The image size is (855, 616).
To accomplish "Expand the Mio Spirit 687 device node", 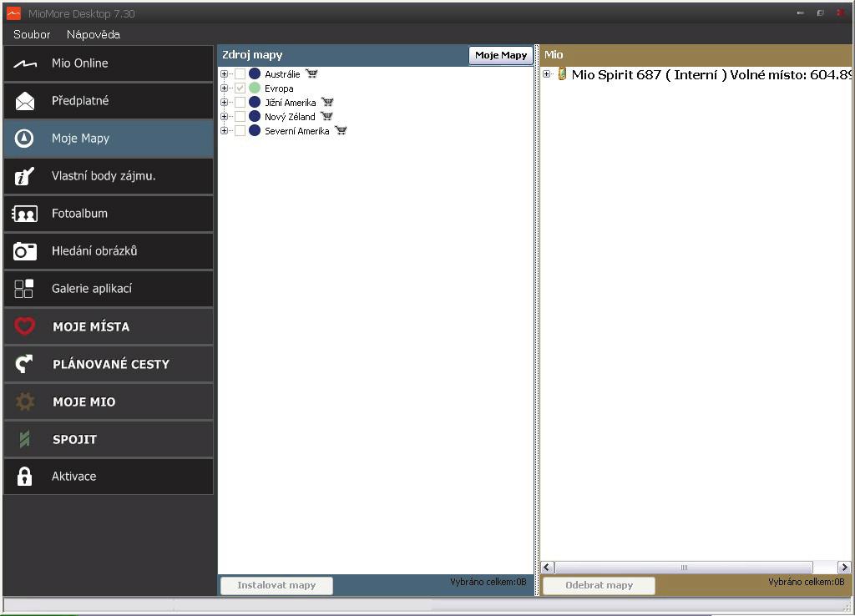I will [547, 74].
